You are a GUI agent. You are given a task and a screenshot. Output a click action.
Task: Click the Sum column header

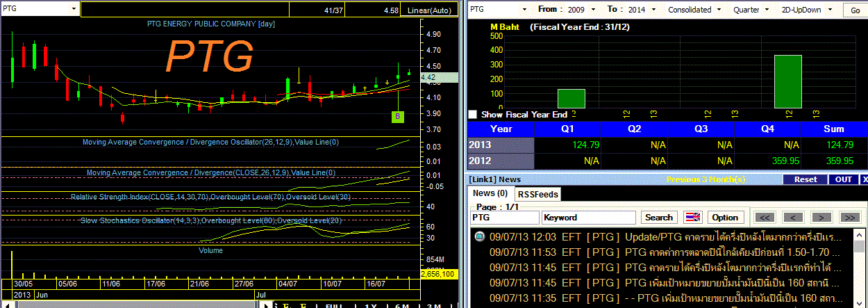[833, 129]
